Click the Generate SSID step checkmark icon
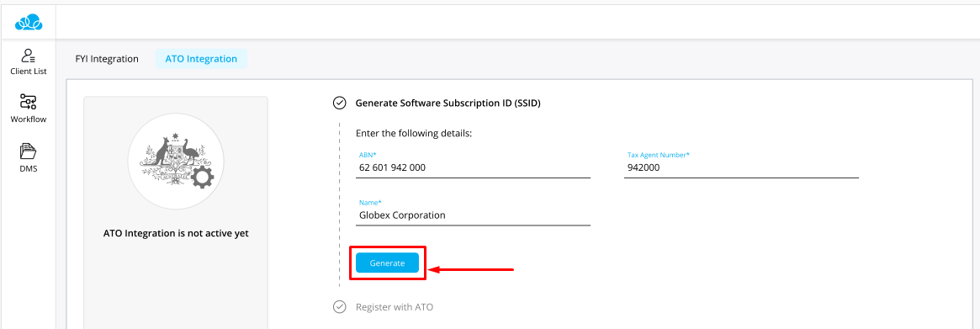 pos(339,103)
